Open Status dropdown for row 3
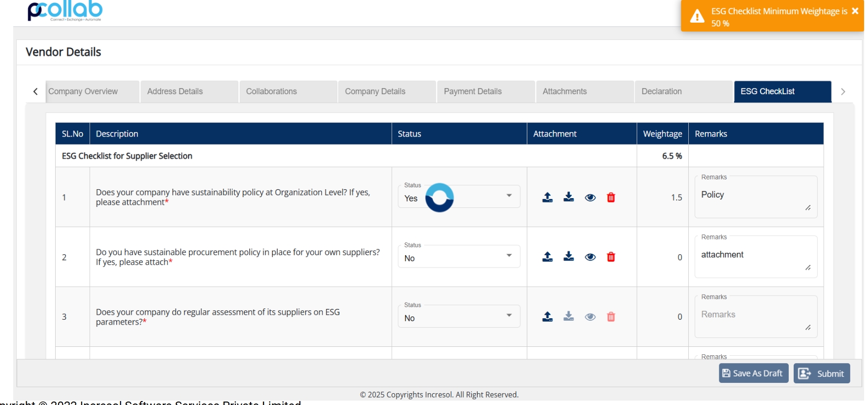This screenshot has height=405, width=868. click(459, 316)
